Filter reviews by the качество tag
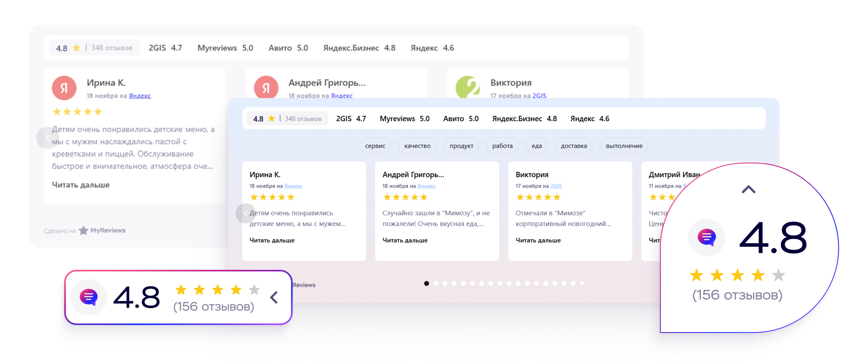868x364 pixels. (x=417, y=146)
